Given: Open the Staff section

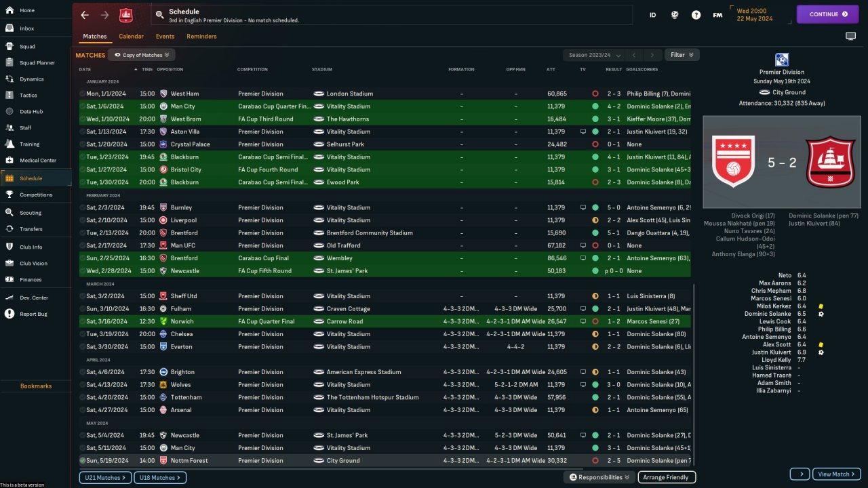Looking at the screenshot, I should coord(35,127).
